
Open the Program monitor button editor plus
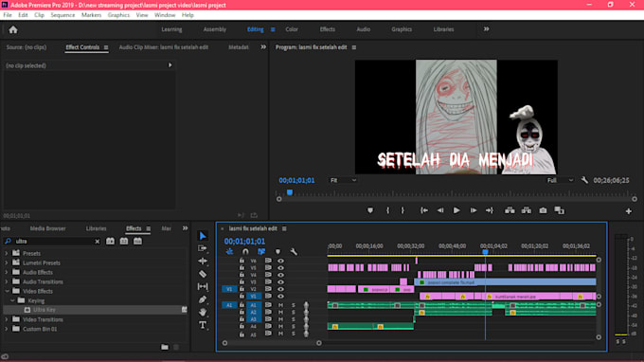[x=629, y=211]
